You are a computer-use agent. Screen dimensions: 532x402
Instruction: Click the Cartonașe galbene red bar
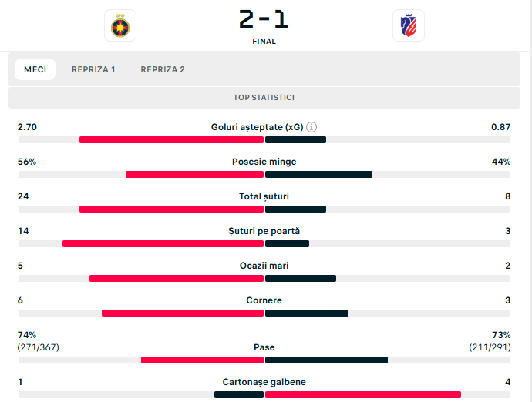tap(362, 394)
